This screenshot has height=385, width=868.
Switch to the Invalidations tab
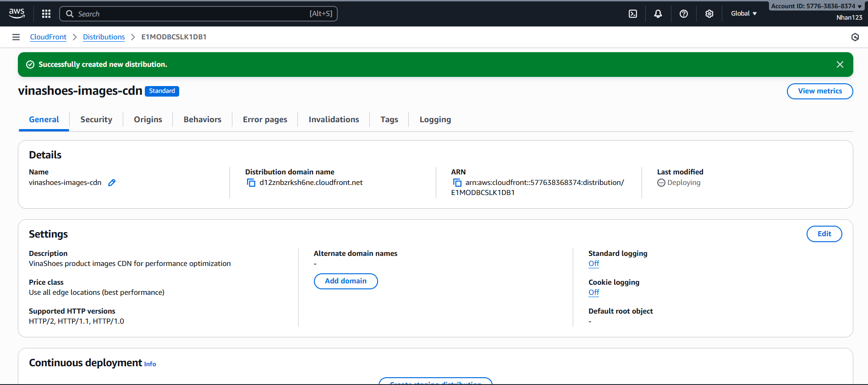click(334, 119)
